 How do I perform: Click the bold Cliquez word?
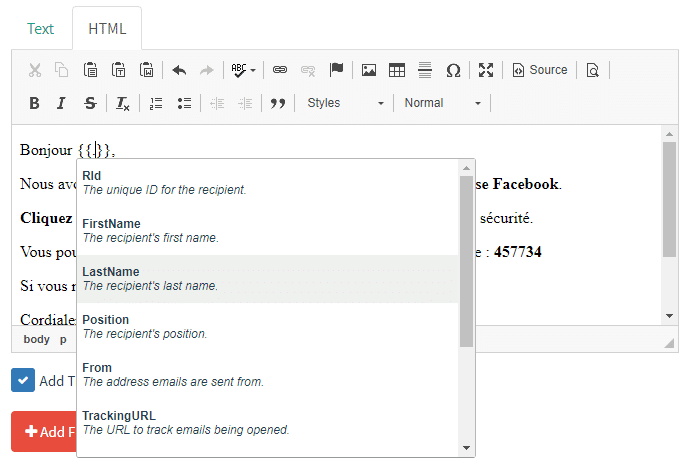pyautogui.click(x=46, y=218)
